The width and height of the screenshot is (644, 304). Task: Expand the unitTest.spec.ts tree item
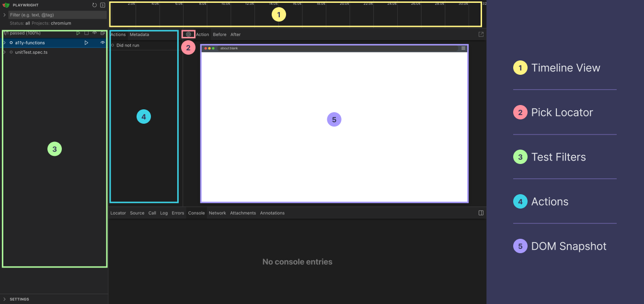click(4, 52)
